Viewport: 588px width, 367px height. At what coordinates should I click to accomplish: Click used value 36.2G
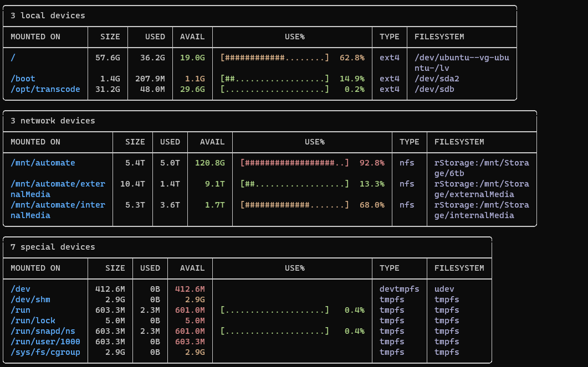[x=152, y=58]
